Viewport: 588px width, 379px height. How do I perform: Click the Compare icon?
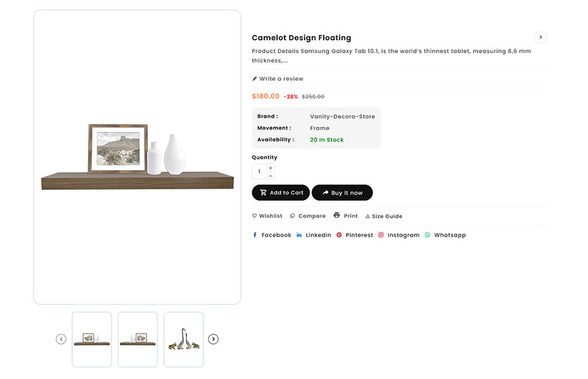click(x=292, y=216)
